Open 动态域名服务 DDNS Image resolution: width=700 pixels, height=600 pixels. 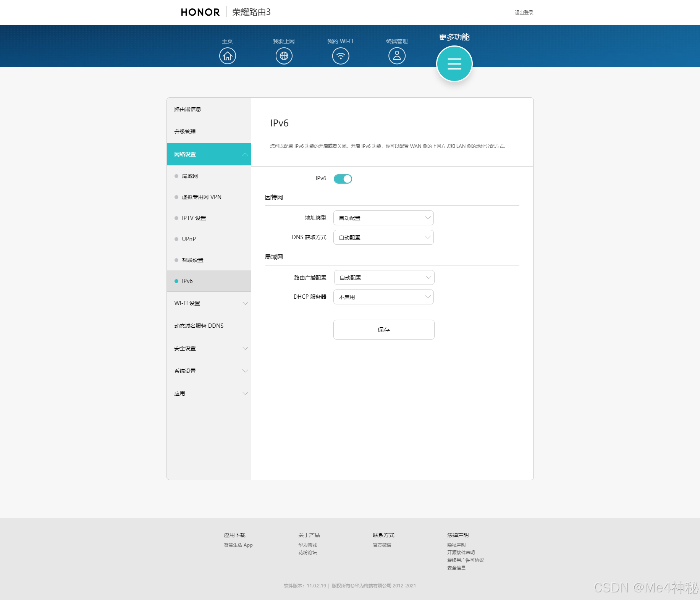click(x=209, y=326)
